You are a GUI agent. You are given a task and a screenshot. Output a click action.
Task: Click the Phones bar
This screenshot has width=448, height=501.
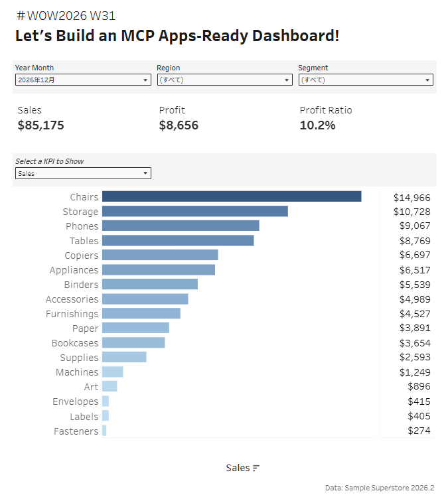(181, 226)
